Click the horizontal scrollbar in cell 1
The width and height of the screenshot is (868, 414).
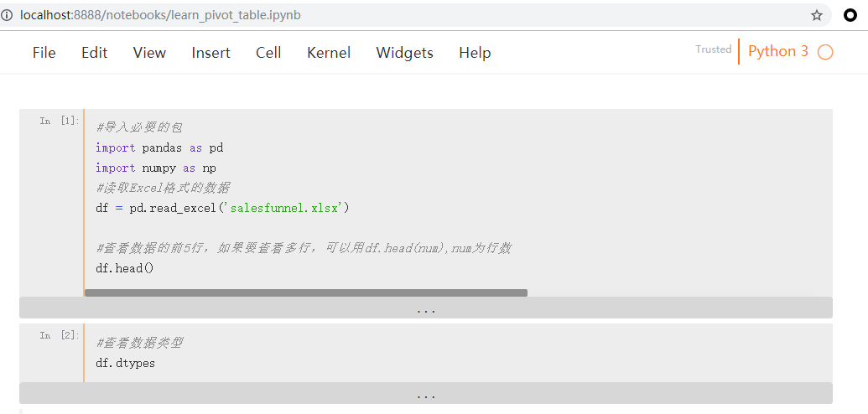coord(305,292)
